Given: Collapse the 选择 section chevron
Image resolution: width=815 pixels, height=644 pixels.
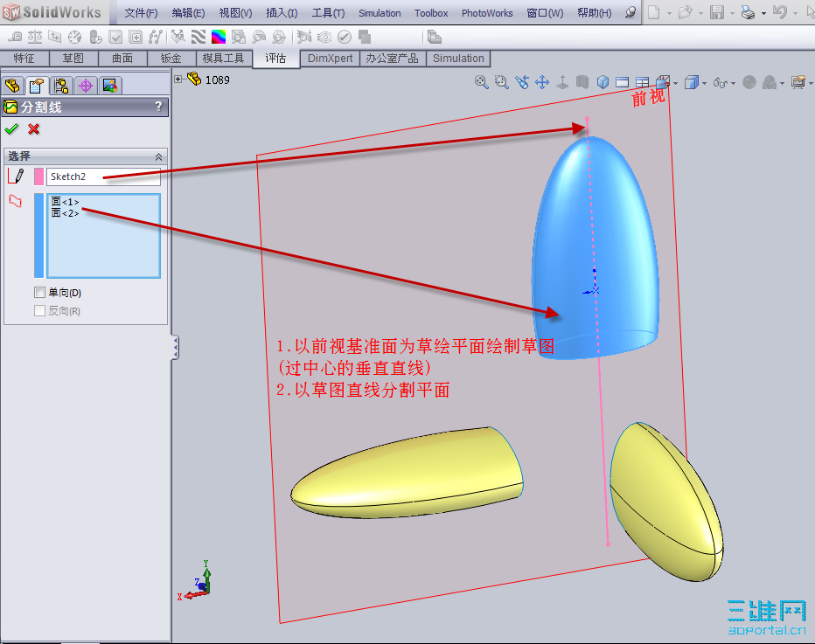Looking at the screenshot, I should point(158,156).
